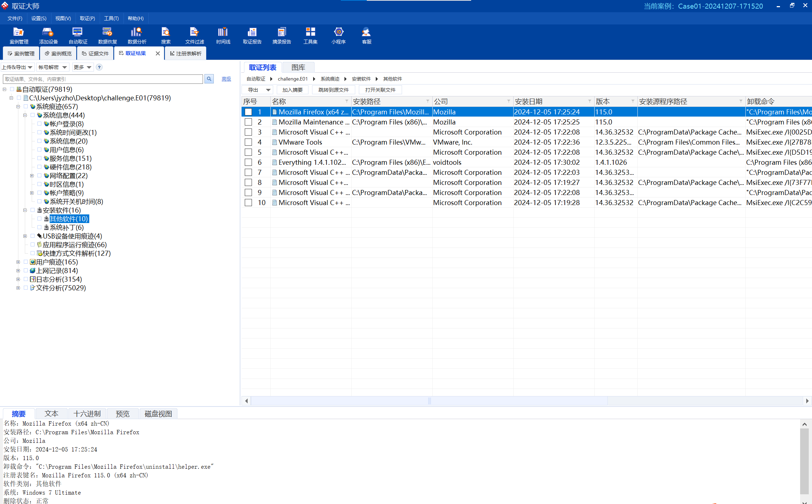Expand the 用户痕迹(165) tree node
This screenshot has height=504, width=812.
click(x=18, y=262)
